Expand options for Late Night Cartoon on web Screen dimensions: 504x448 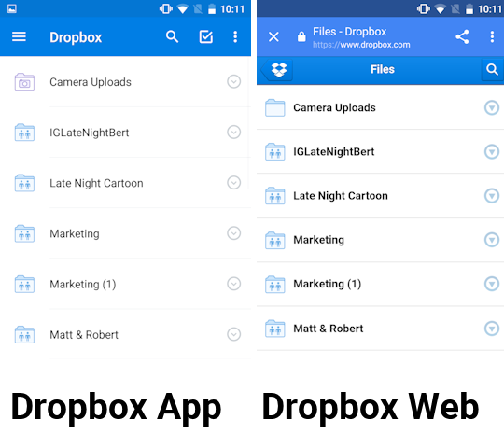pyautogui.click(x=492, y=196)
